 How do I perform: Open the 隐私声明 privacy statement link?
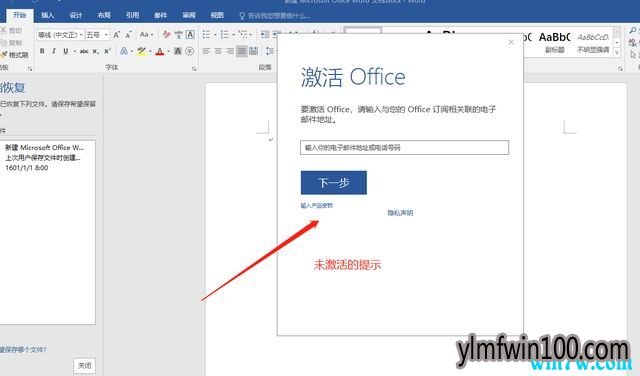[x=400, y=213]
